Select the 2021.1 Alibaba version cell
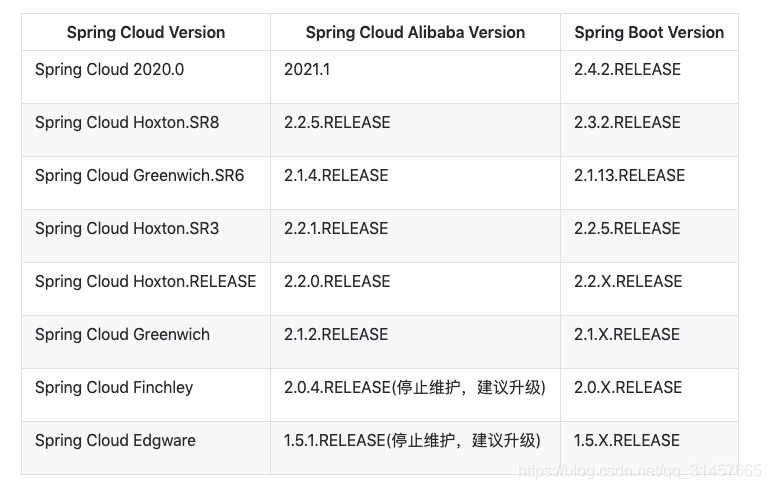Screen dimensions: 771x489 tap(307, 70)
